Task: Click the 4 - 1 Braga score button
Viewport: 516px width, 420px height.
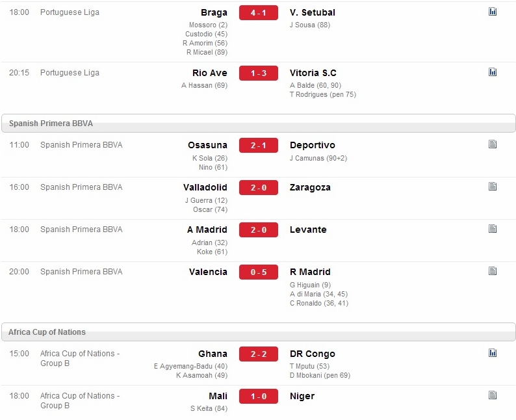Action: point(259,13)
